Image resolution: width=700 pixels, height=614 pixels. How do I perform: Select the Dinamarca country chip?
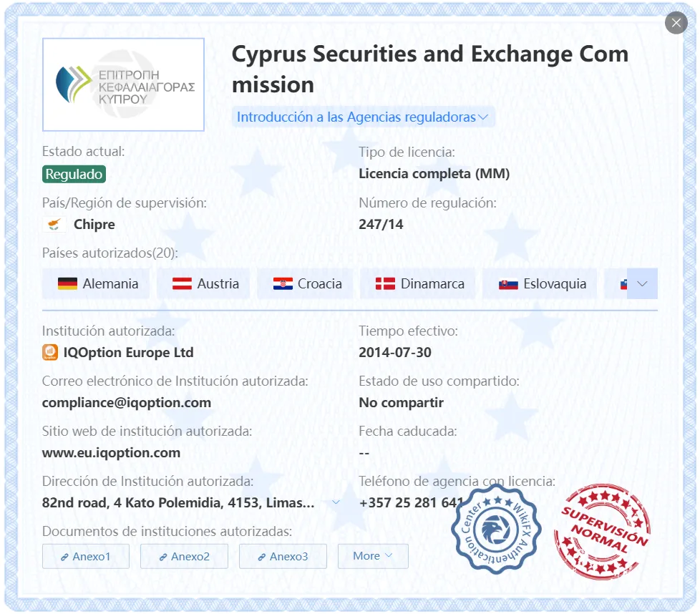418,284
